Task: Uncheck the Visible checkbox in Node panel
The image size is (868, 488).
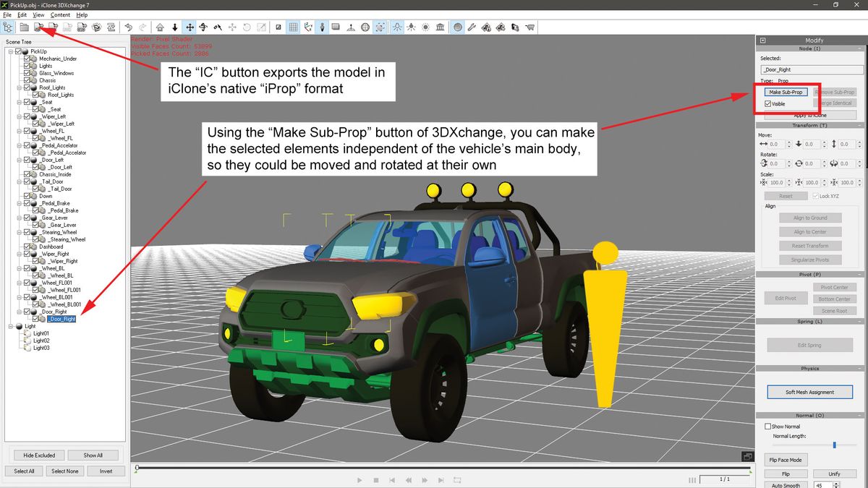Action: tap(769, 103)
